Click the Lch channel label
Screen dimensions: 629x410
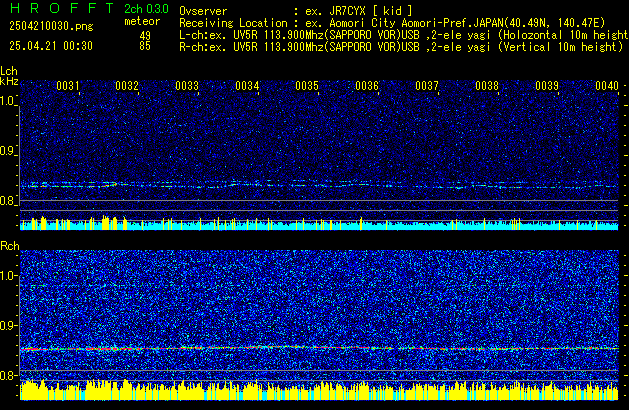pyautogui.click(x=9, y=71)
